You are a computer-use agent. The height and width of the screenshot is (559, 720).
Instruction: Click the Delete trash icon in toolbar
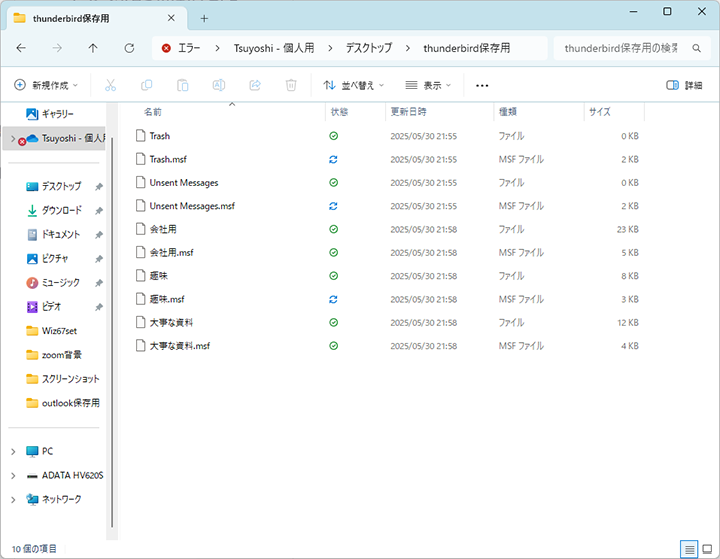(x=291, y=86)
